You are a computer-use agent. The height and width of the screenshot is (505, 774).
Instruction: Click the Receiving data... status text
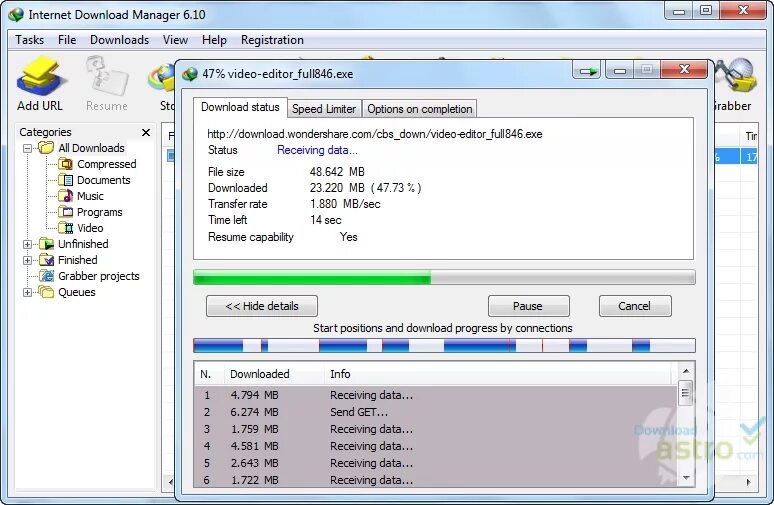point(317,150)
